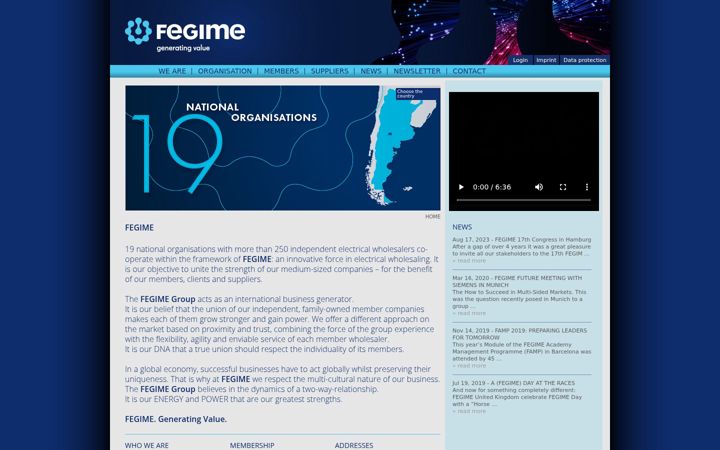Screen dimensions: 720x450
Task: Click the FEGIME. Generating Value. text
Action: [176, 419]
